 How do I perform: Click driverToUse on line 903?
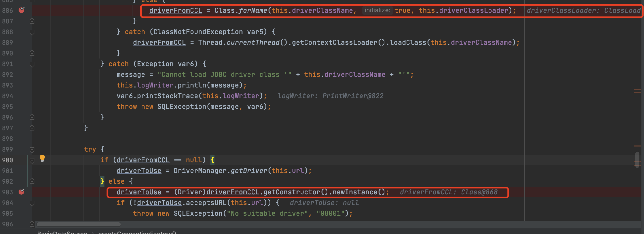pos(139,192)
